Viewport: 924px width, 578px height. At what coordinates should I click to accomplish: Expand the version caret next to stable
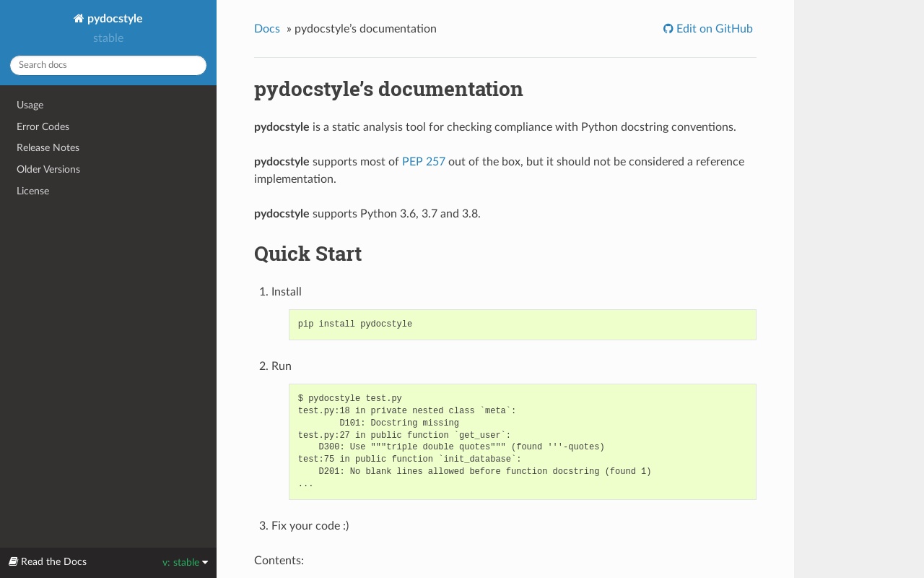[205, 563]
